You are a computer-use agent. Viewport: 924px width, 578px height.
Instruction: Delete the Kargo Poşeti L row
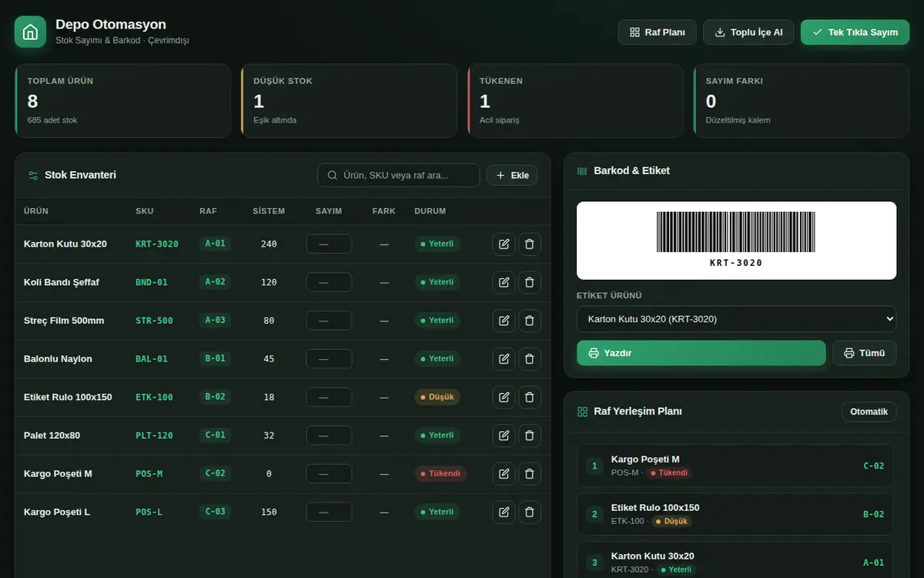pyautogui.click(x=530, y=512)
